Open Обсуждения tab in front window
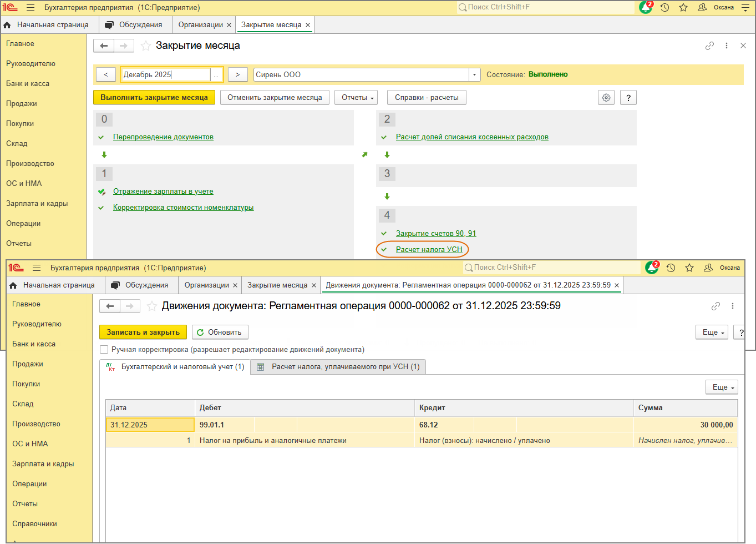This screenshot has height=544, width=756. (x=140, y=285)
